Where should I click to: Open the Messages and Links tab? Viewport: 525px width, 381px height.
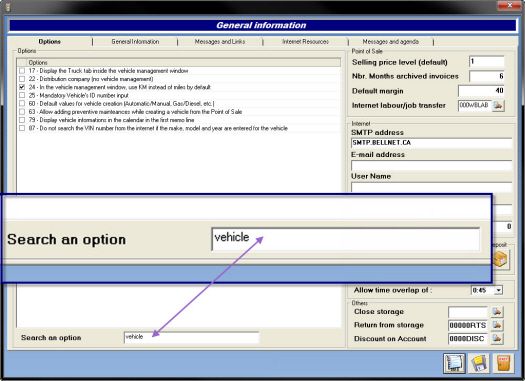tap(220, 42)
